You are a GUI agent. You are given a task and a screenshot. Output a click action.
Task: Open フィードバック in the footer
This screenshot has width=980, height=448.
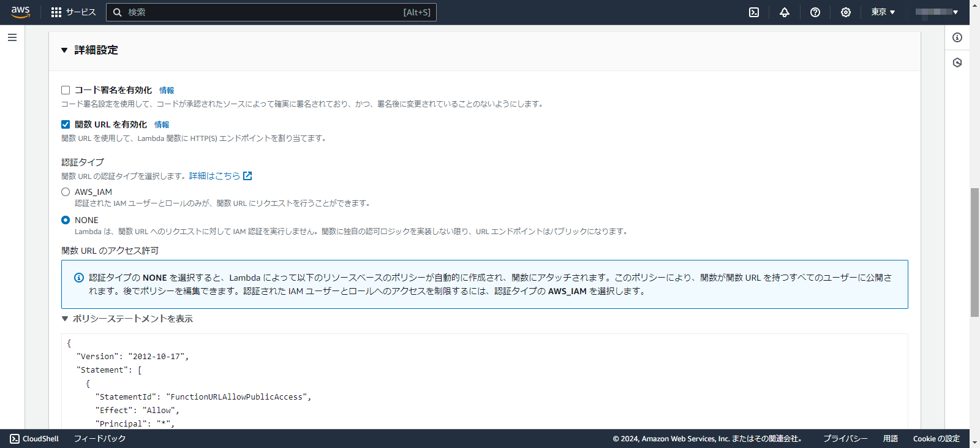coord(100,439)
